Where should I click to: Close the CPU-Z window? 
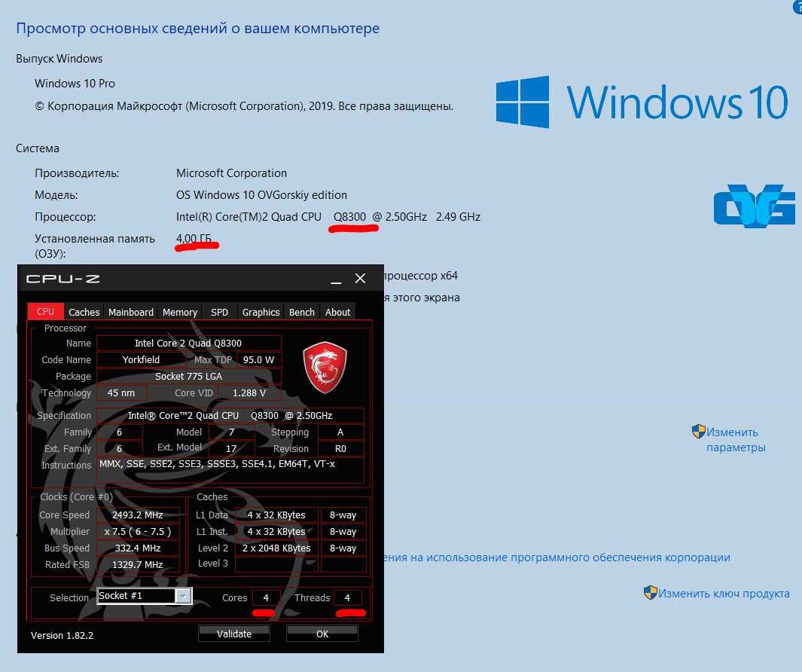tap(360, 279)
